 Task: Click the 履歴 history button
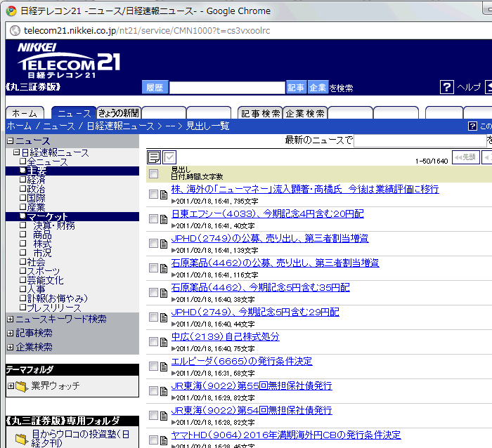tap(155, 87)
